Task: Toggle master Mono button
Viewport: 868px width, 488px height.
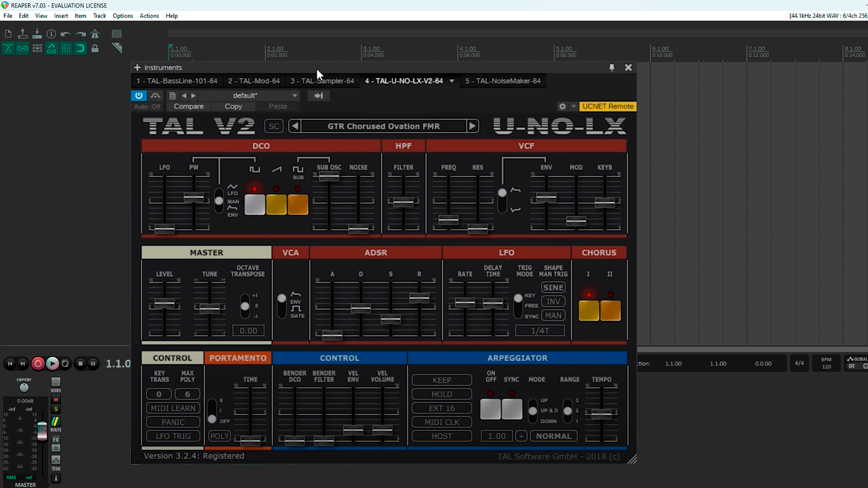Action: click(56, 383)
